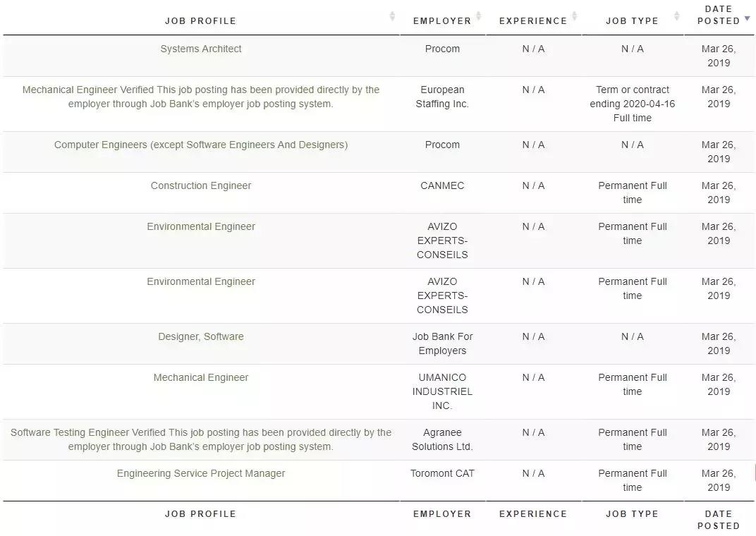
Task: Select the CANMEC employer cell
Action: pos(442,185)
